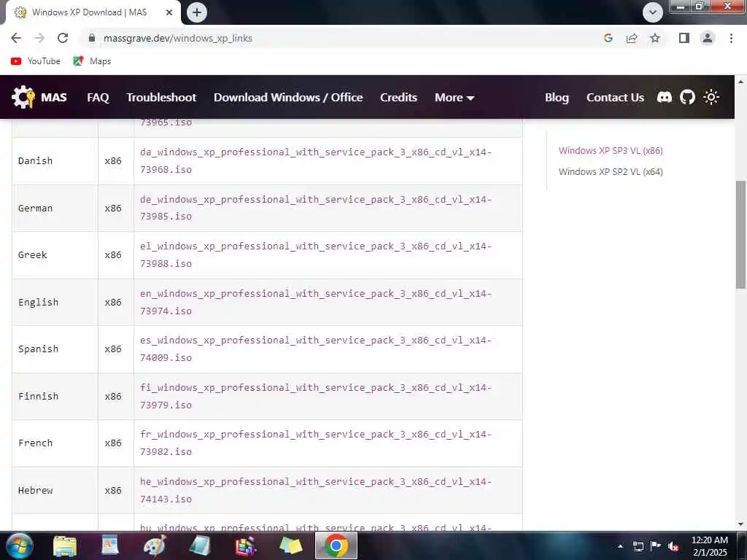Viewport: 747px width, 560px height.
Task: Toggle the light/dark theme sun icon
Action: point(711,97)
